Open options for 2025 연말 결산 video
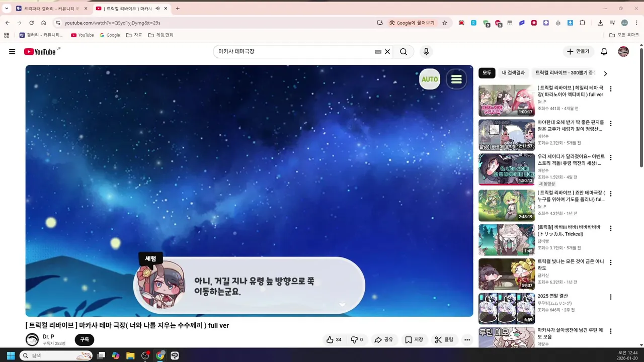644x362 pixels. 611,297
